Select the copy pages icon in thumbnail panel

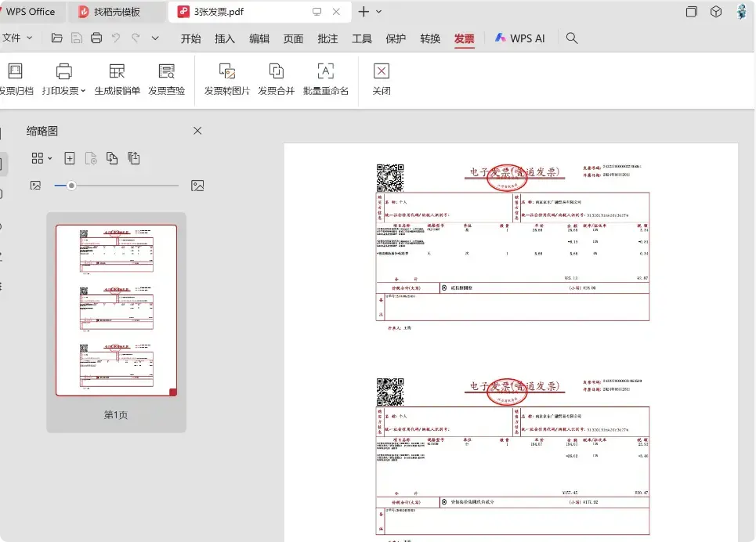click(x=113, y=157)
